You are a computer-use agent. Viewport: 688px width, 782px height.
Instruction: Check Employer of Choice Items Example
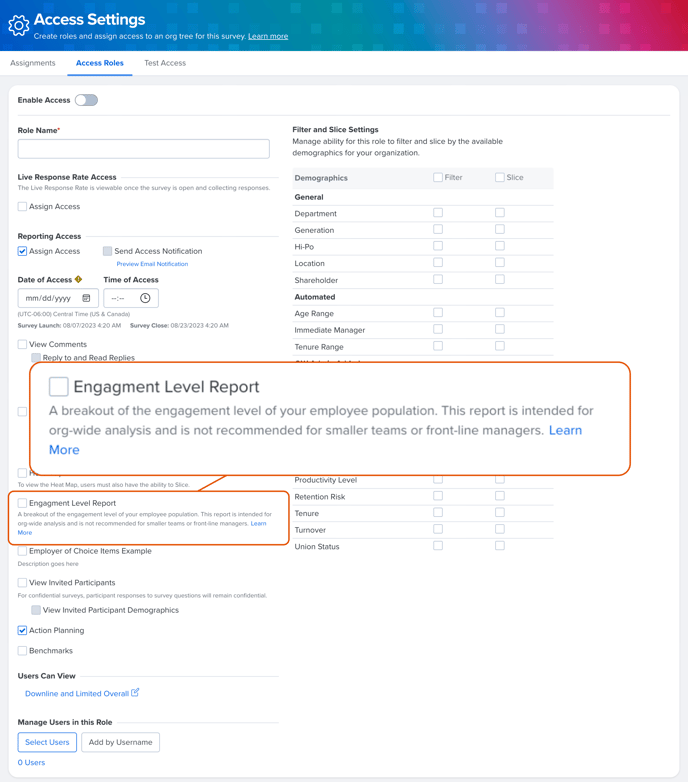22,551
